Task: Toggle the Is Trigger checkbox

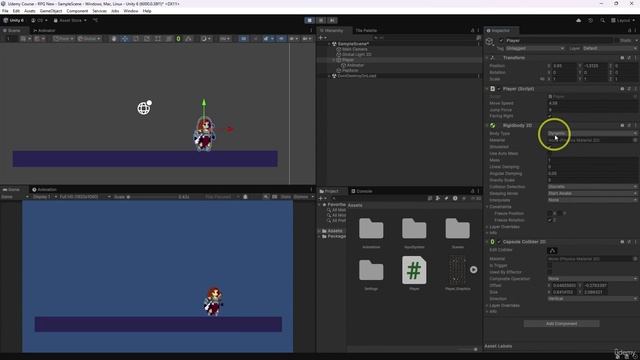Action: [550, 265]
